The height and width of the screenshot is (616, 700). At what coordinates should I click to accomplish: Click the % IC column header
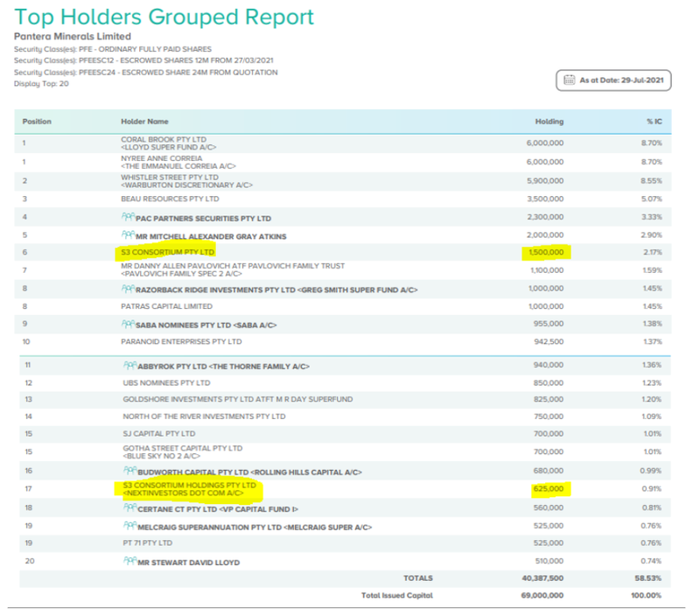(654, 122)
